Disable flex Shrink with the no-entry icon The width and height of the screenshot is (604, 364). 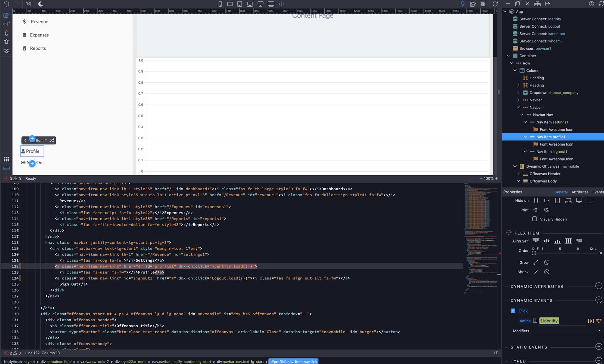(547, 272)
